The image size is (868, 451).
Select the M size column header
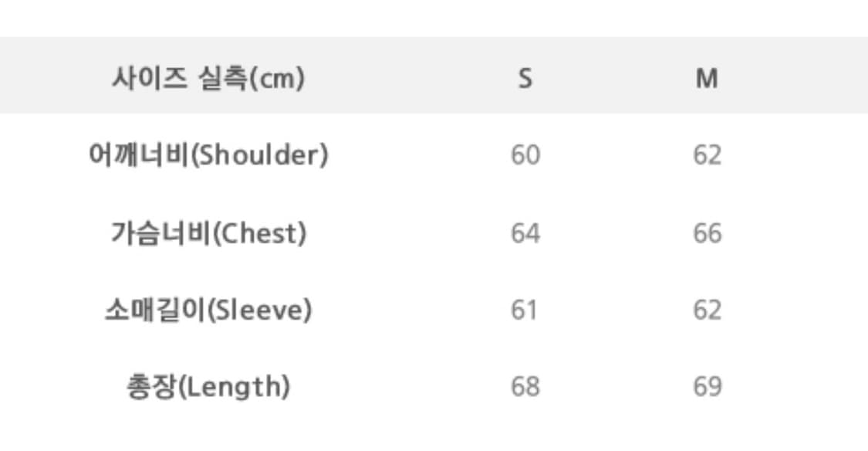[x=707, y=78]
